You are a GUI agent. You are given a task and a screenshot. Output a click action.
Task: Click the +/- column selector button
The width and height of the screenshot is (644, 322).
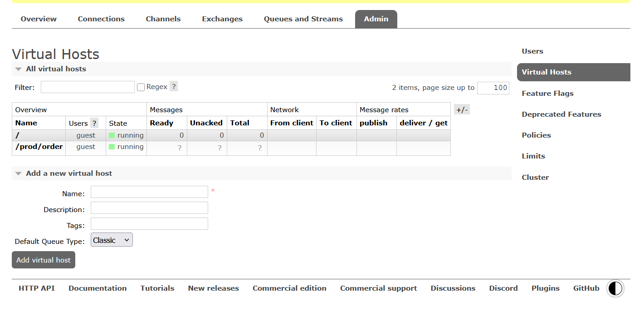(x=462, y=109)
